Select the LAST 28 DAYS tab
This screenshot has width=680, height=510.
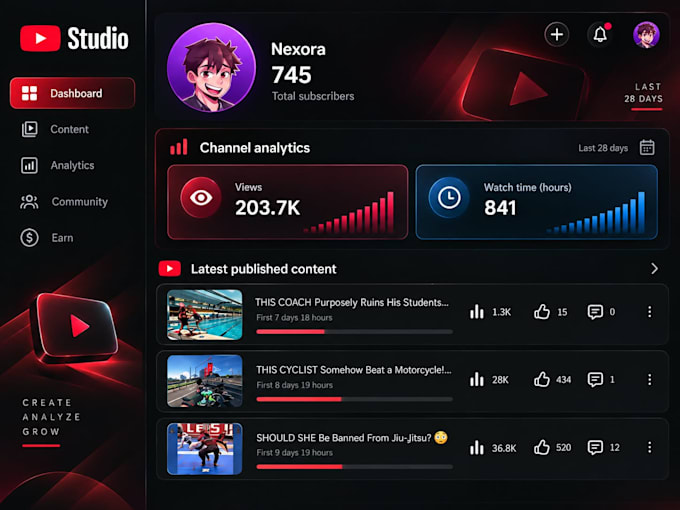coord(644,93)
